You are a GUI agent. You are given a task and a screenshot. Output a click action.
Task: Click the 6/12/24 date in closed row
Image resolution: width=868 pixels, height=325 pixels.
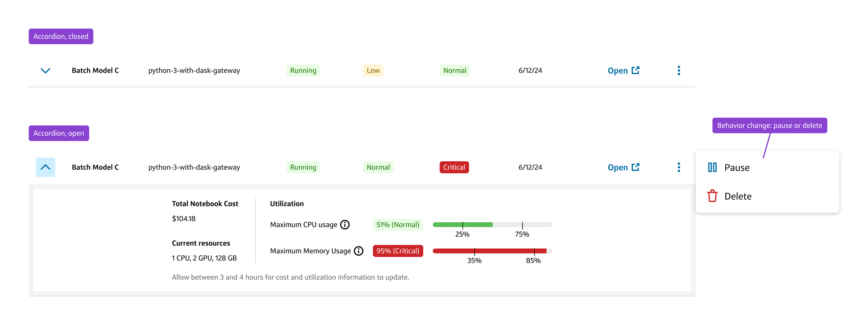click(x=530, y=71)
